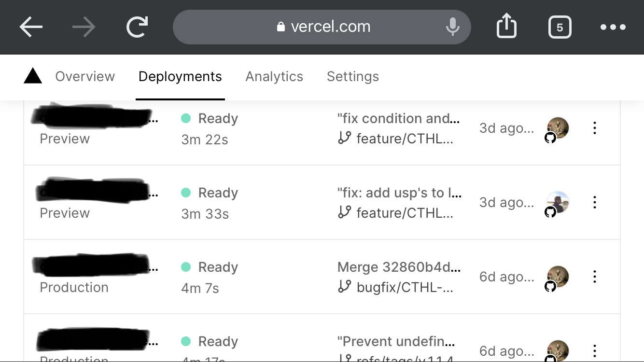Click the green Ready status dot on first deployment
The height and width of the screenshot is (362, 644).
186,118
